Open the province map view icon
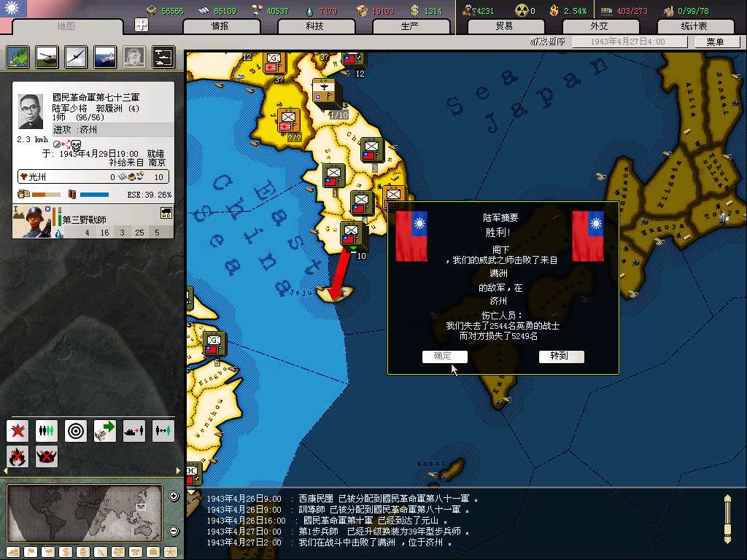747x560 pixels. click(18, 57)
